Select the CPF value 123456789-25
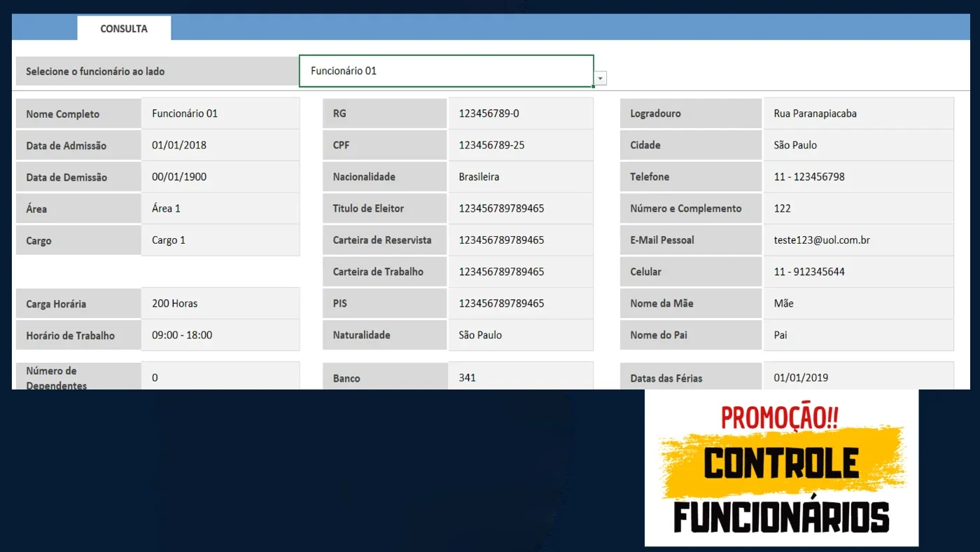The width and height of the screenshot is (980, 552). pos(521,145)
